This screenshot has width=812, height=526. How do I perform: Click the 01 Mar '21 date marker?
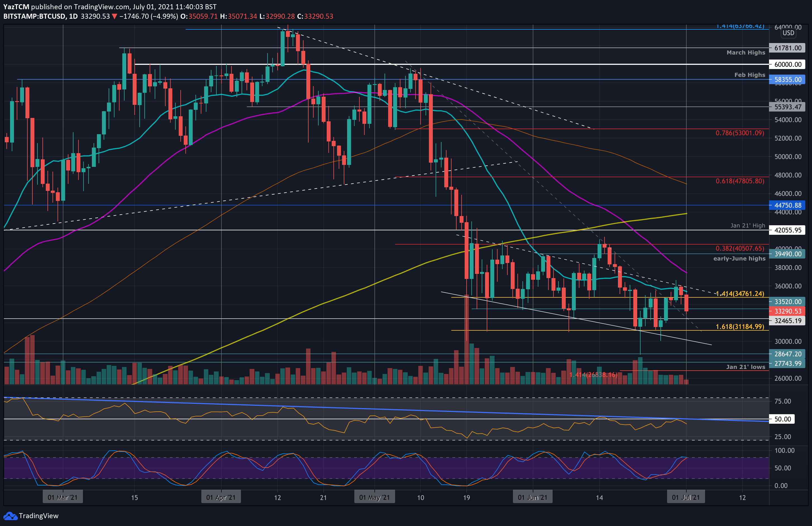click(63, 497)
